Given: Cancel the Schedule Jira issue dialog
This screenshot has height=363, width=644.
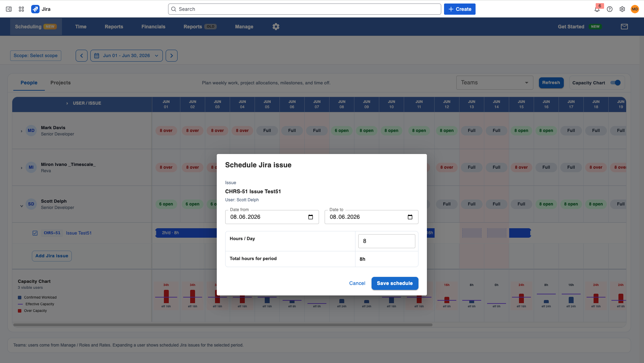Looking at the screenshot, I should pos(357,283).
